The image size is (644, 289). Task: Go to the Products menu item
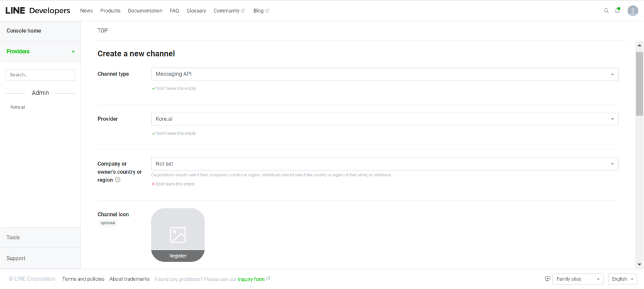(x=110, y=11)
